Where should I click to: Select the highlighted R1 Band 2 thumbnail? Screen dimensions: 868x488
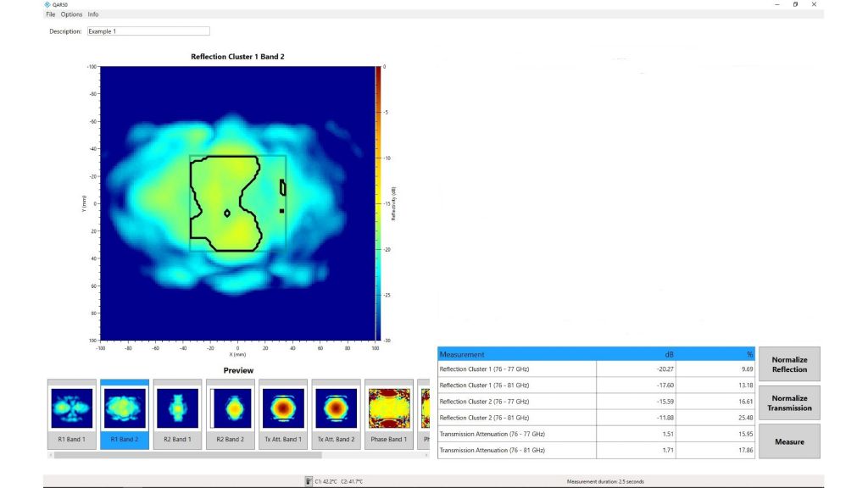[x=125, y=411]
